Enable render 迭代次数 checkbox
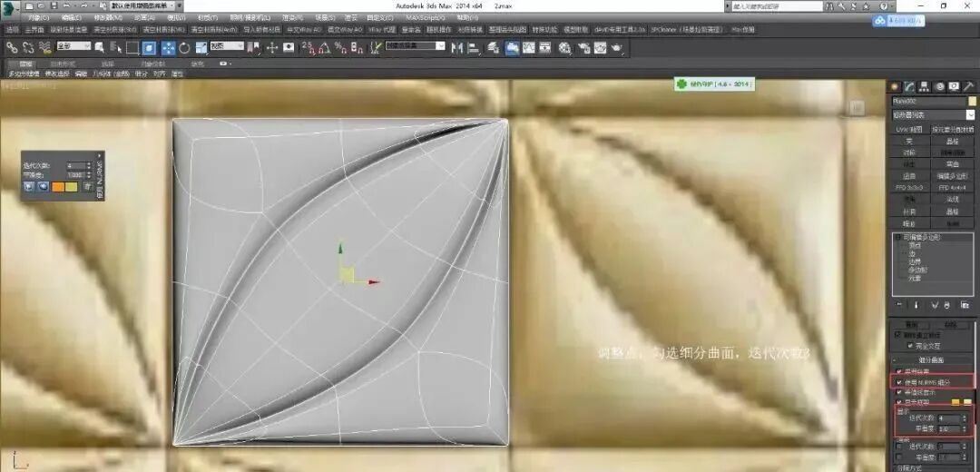 point(898,447)
